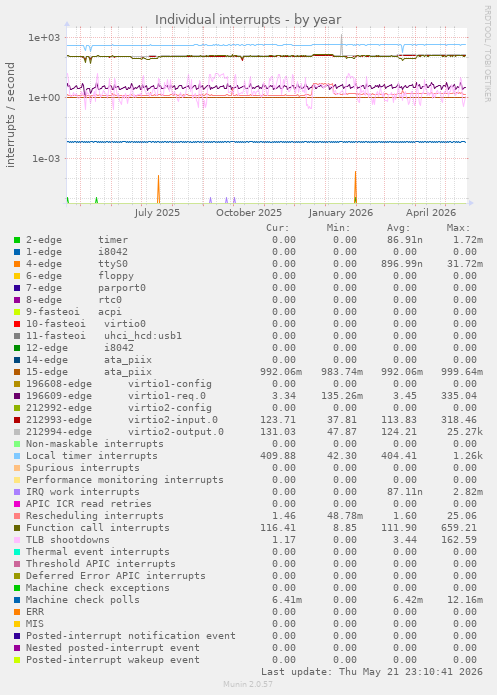Click the light blue Local timer interrupts swatch
Image resolution: width=497 pixels, height=695 pixels.
tap(17, 456)
